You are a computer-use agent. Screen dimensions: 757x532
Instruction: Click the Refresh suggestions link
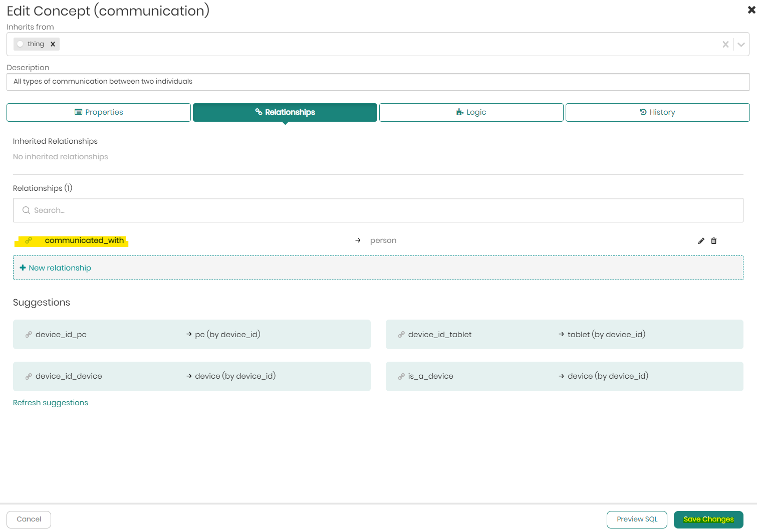pos(51,403)
